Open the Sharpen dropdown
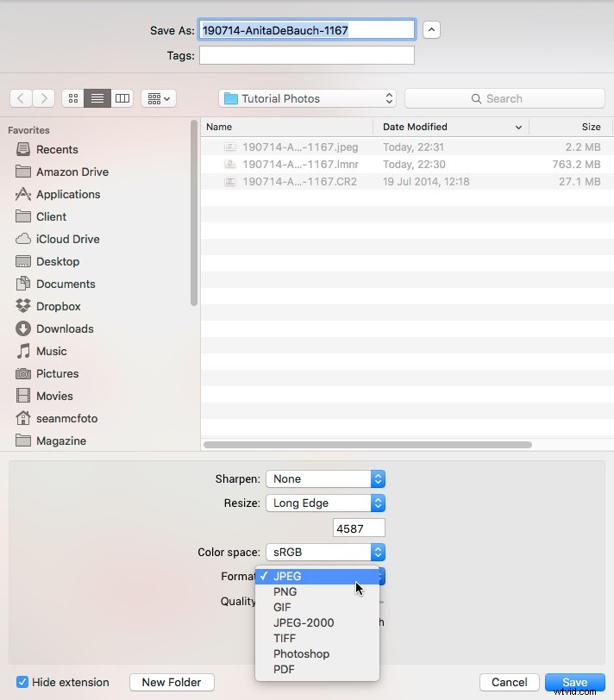This screenshot has width=614, height=700. (x=324, y=478)
